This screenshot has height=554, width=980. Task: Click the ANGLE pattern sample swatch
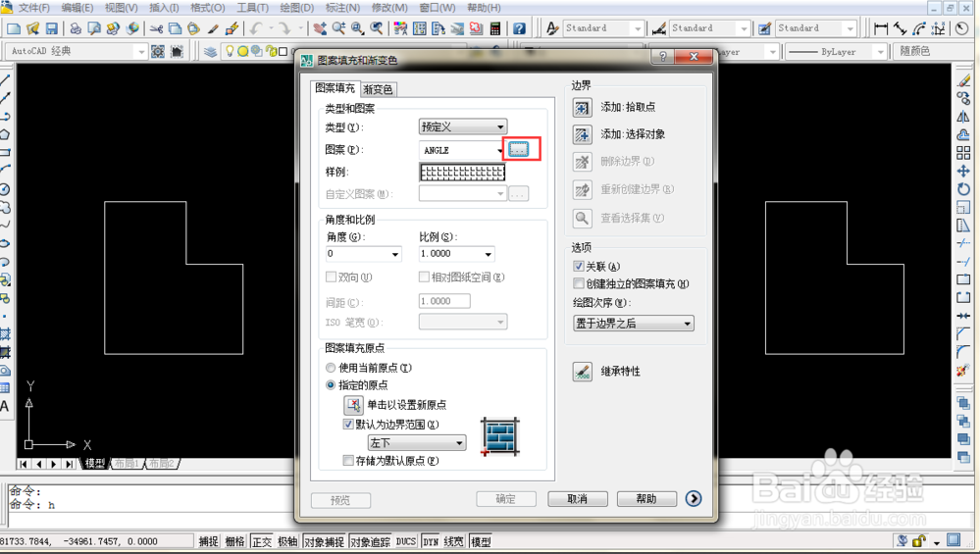[462, 173]
